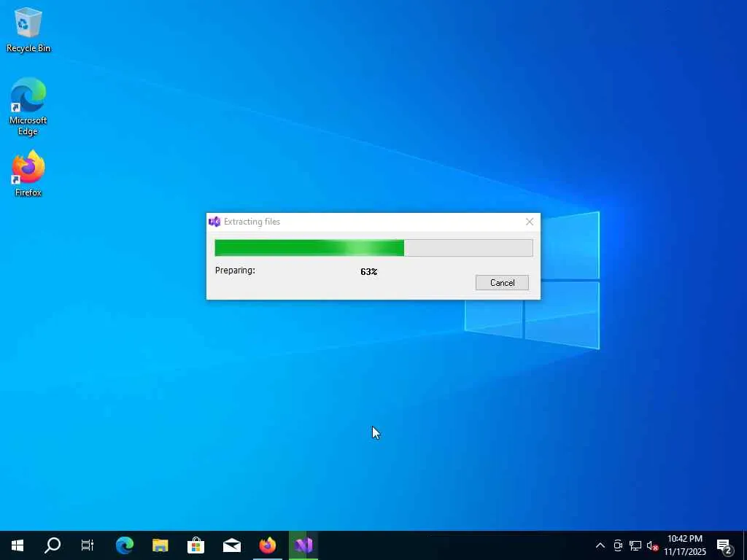This screenshot has width=747, height=560.
Task: Select the 63% progress text
Action: (x=368, y=271)
